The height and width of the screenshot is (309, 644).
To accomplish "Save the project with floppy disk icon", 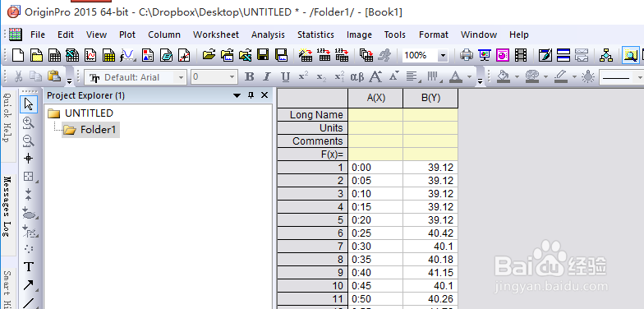I will point(263,54).
